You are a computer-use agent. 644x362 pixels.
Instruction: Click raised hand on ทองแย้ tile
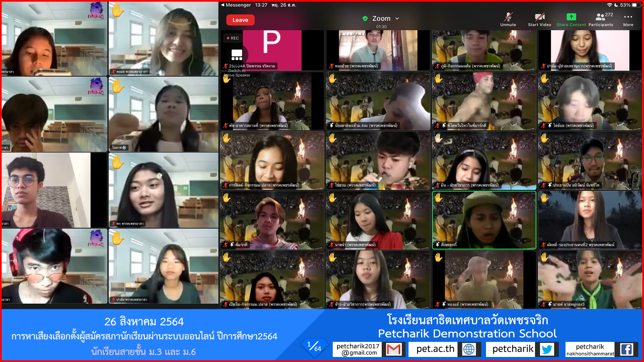click(x=439, y=257)
